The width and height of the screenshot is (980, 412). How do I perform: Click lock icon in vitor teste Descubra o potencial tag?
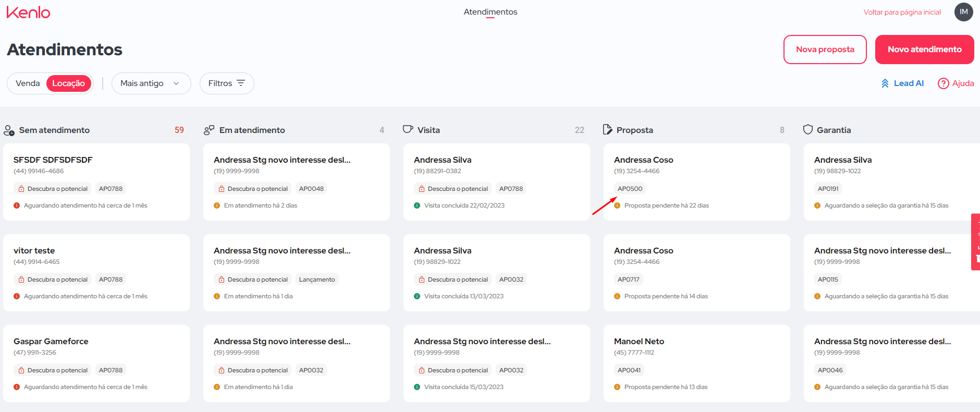21,280
